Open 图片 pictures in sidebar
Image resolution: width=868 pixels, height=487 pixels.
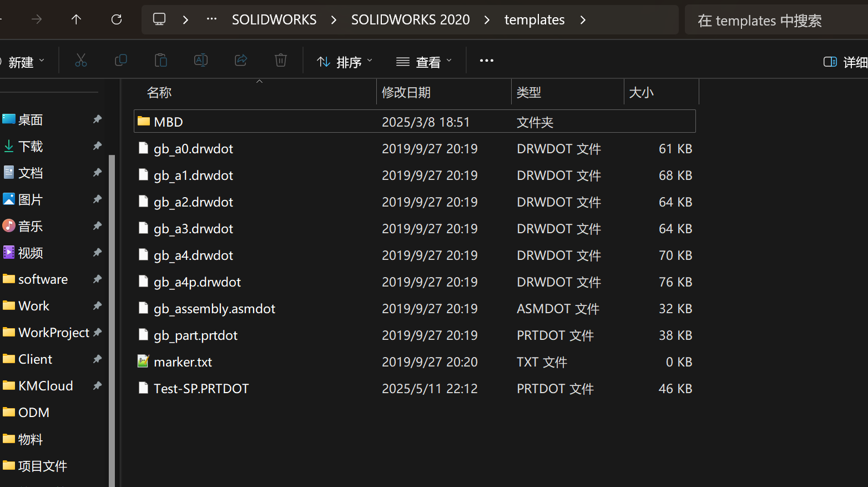pyautogui.click(x=31, y=199)
